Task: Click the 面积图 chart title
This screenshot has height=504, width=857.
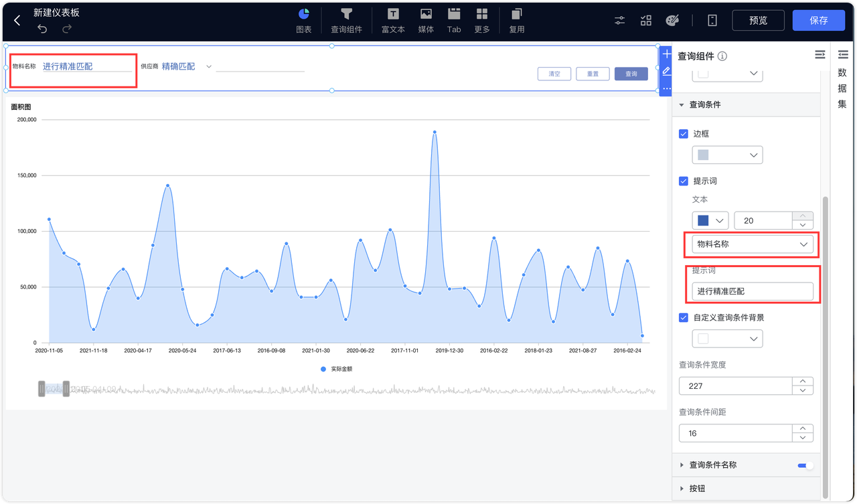Action: point(21,107)
